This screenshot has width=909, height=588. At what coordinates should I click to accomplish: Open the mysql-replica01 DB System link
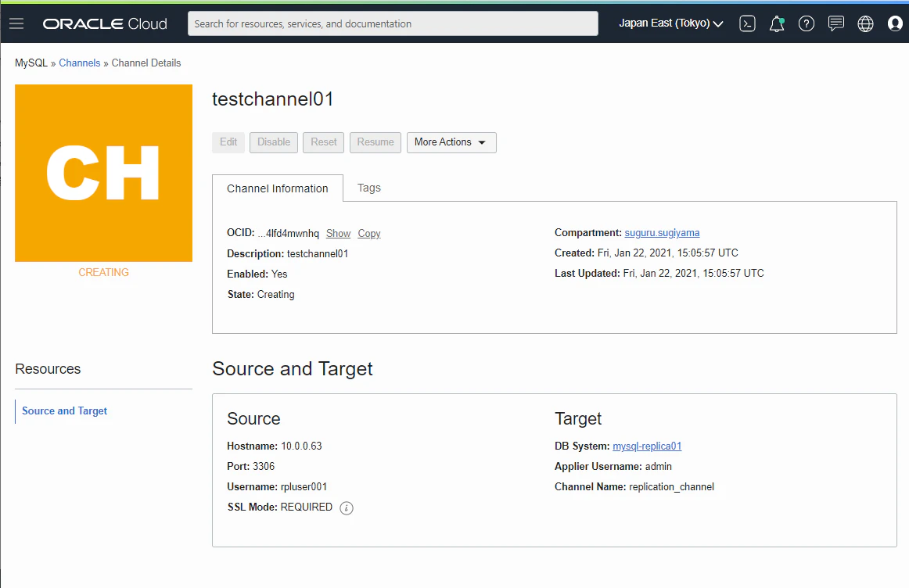tap(647, 446)
